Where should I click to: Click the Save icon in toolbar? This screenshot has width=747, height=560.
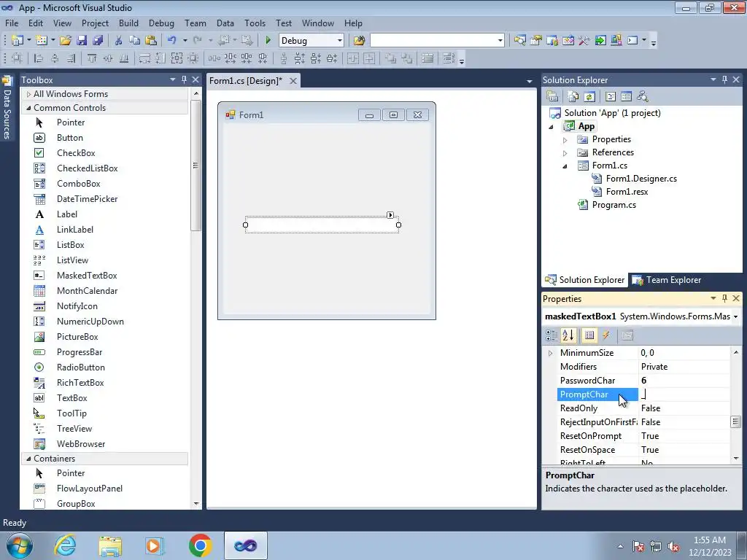point(82,41)
